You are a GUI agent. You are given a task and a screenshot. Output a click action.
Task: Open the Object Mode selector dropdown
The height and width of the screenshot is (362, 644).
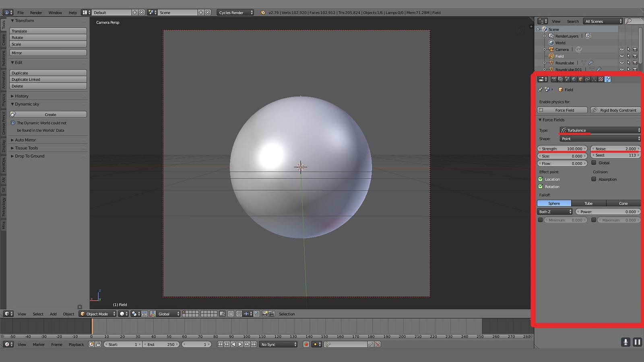(x=98, y=314)
